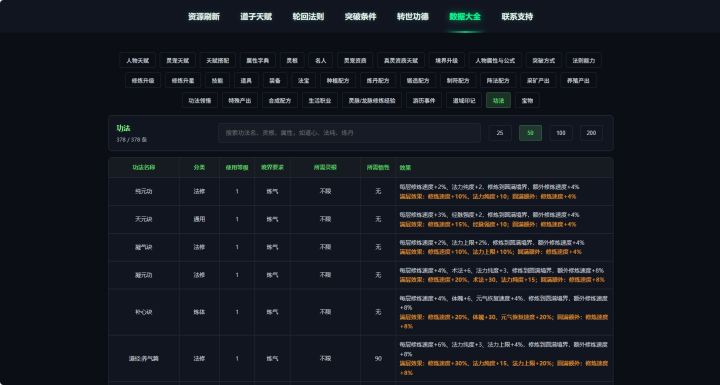
Task: Click the 90 悟性 value cell
Action: pos(378,358)
